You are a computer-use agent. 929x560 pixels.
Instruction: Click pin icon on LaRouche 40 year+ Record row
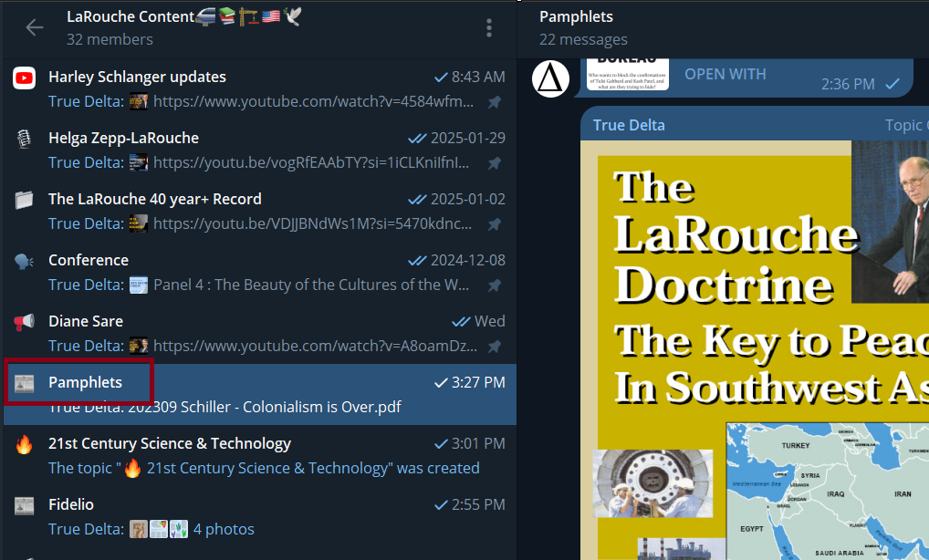pyautogui.click(x=494, y=224)
